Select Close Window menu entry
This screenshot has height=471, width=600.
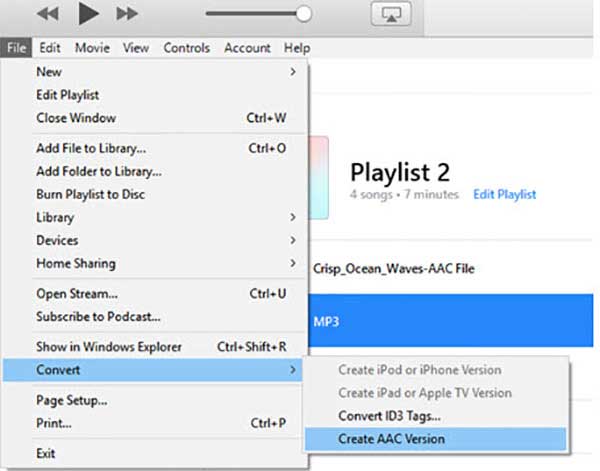point(153,117)
